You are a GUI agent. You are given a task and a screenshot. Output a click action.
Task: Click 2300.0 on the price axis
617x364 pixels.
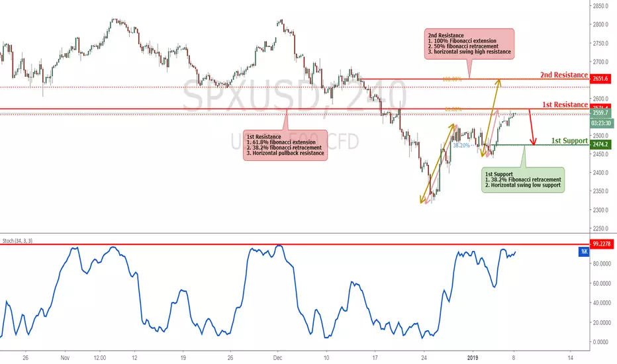[601, 210]
